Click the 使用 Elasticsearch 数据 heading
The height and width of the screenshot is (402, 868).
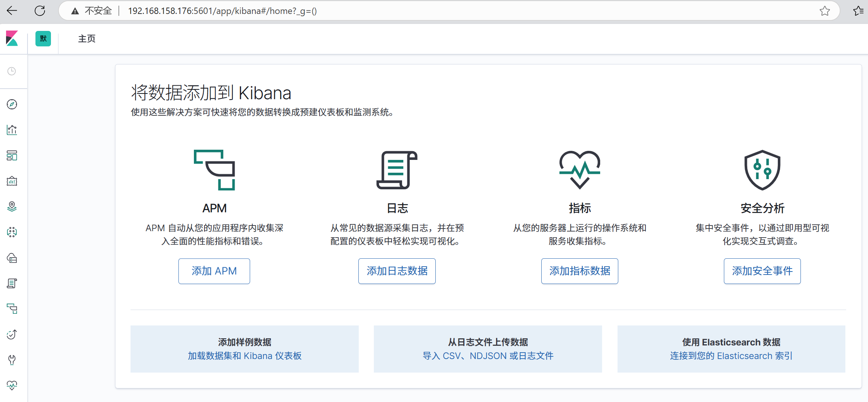(731, 342)
